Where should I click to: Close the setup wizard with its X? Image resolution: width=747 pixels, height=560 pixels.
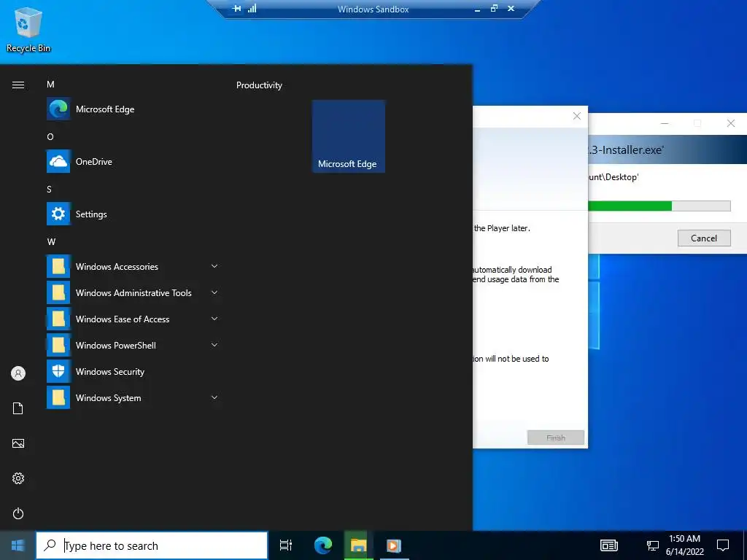(577, 116)
